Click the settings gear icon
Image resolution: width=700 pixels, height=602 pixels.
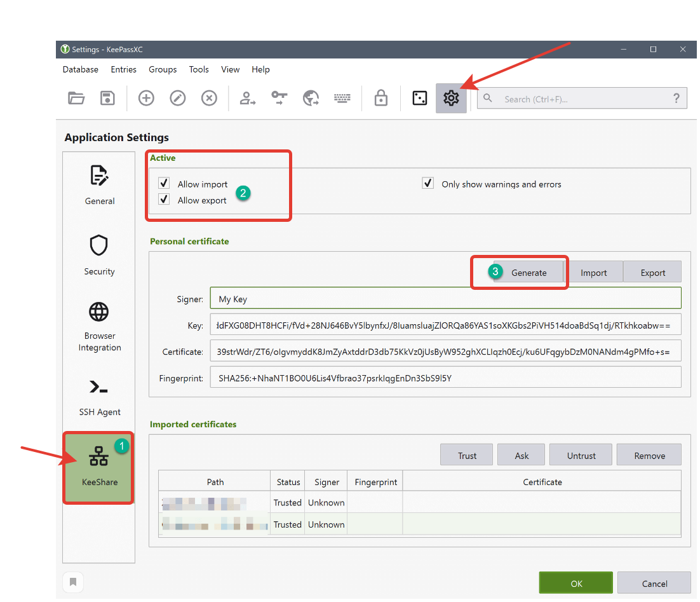point(452,98)
